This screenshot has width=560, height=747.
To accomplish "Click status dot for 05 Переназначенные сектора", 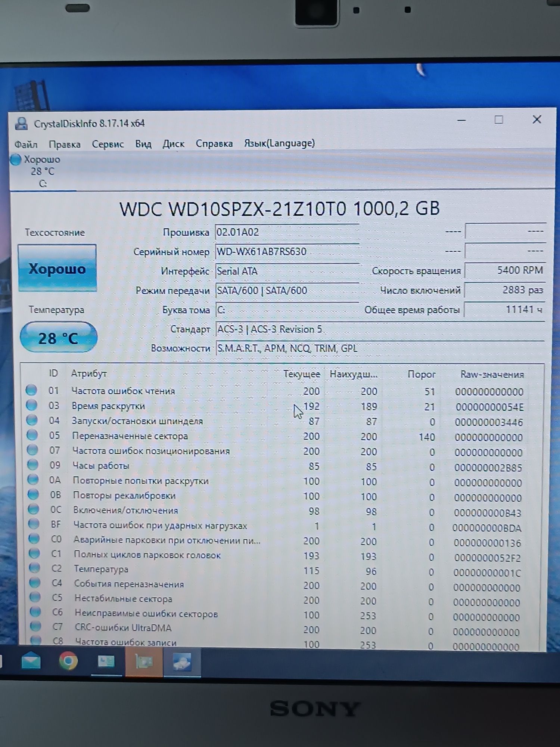I will [x=32, y=435].
